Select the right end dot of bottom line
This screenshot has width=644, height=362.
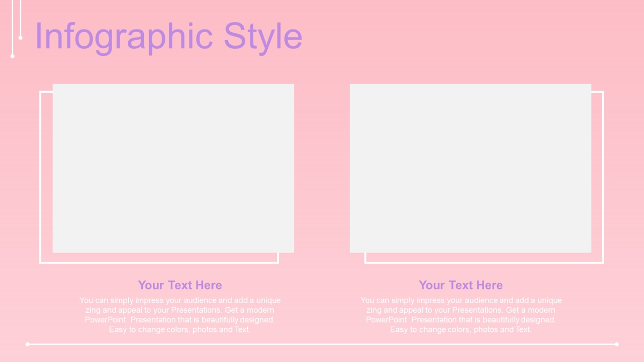(x=617, y=344)
